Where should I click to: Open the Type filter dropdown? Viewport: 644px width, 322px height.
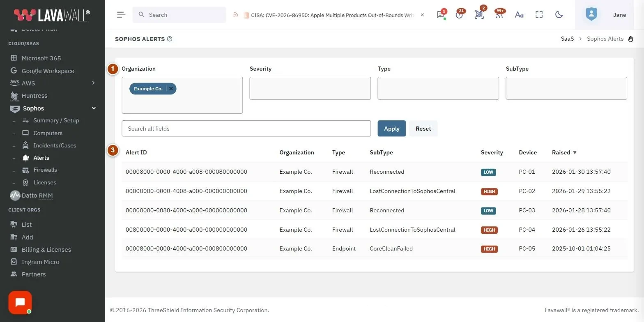tap(438, 88)
